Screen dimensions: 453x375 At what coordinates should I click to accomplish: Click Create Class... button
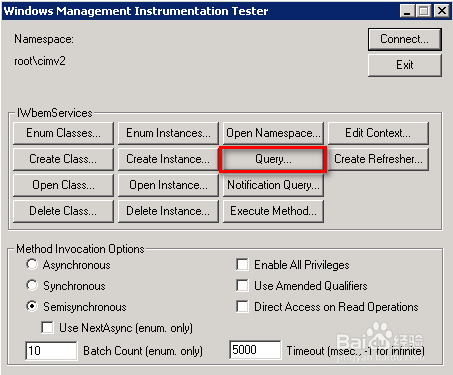pyautogui.click(x=63, y=159)
